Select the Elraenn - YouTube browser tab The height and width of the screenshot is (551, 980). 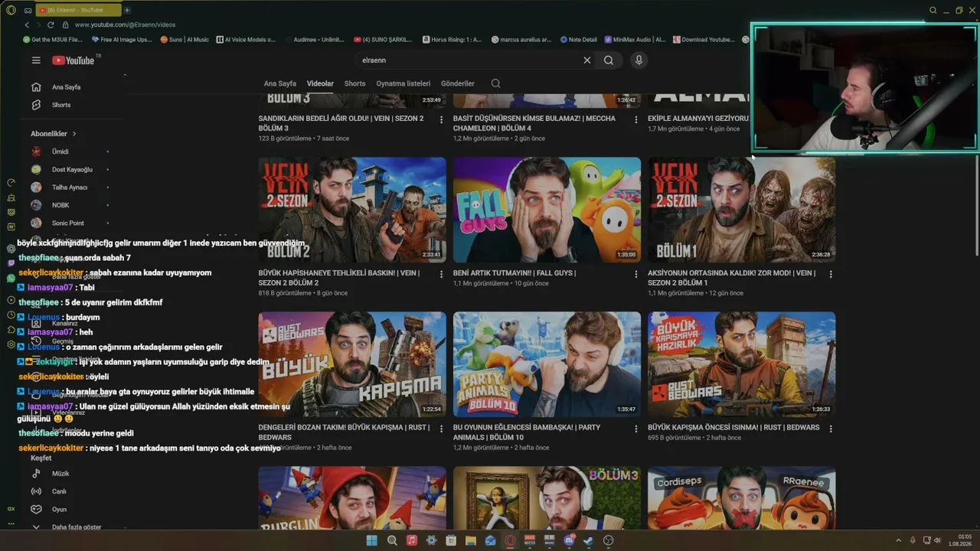[78, 10]
